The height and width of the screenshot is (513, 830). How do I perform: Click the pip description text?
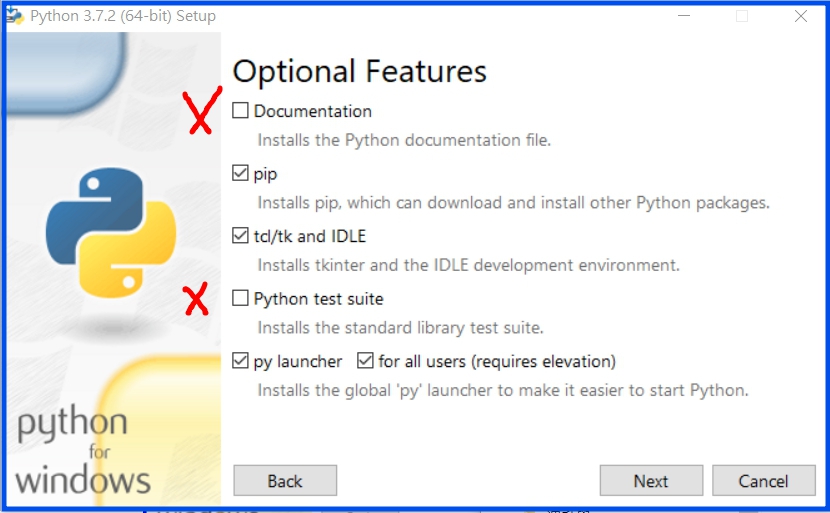point(513,203)
